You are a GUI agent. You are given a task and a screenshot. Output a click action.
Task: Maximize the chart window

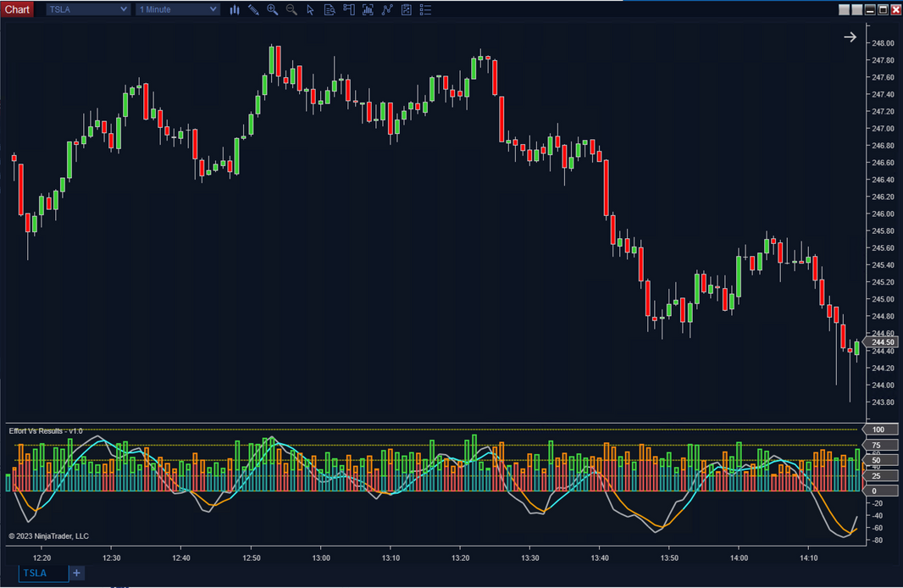click(x=883, y=9)
